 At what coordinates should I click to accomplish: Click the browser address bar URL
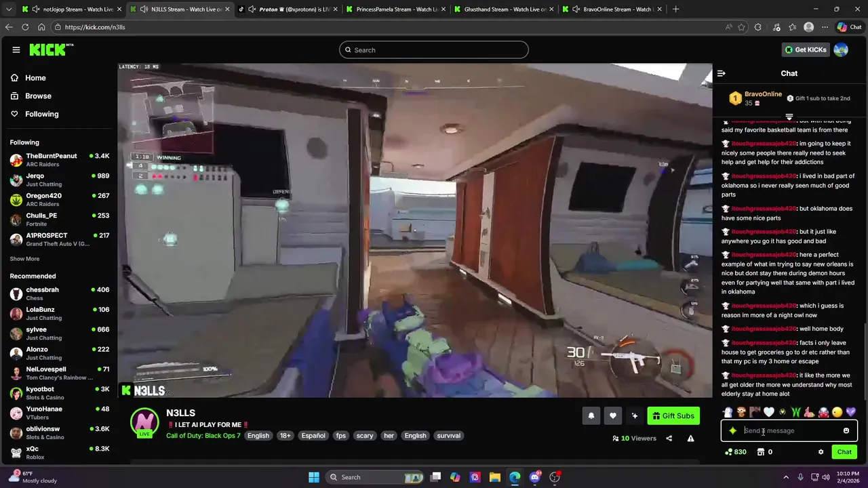point(95,27)
